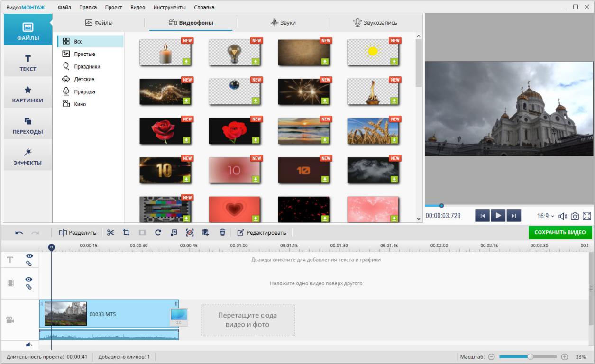Open the 16:9 aspect ratio dropdown
The height and width of the screenshot is (364, 595).
pos(545,216)
